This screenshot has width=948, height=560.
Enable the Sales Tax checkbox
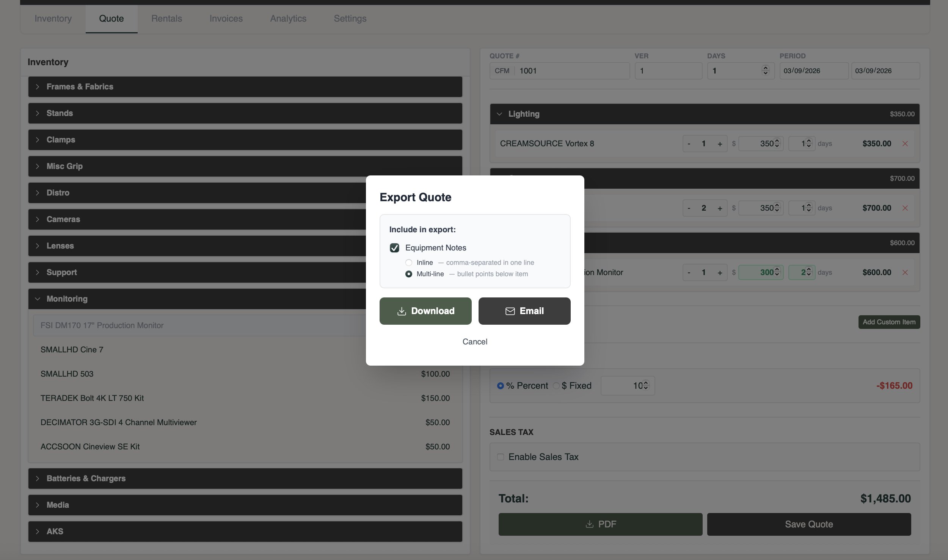coord(501,457)
